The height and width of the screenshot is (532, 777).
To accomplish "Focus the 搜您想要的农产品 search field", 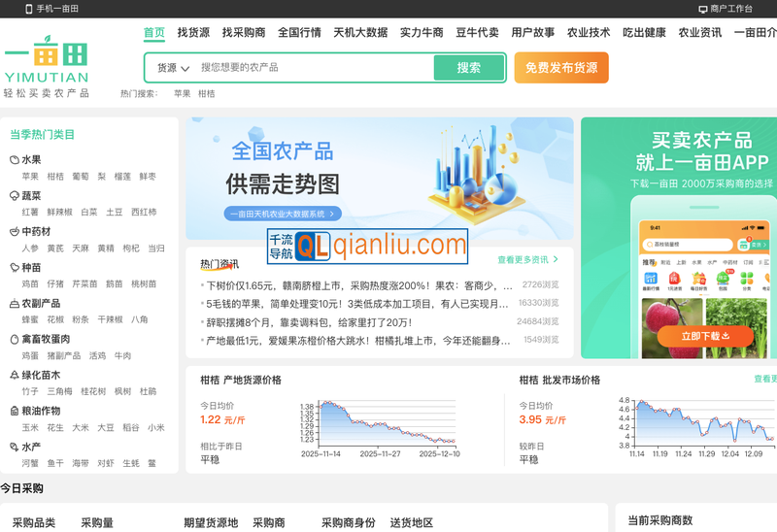I will [311, 68].
